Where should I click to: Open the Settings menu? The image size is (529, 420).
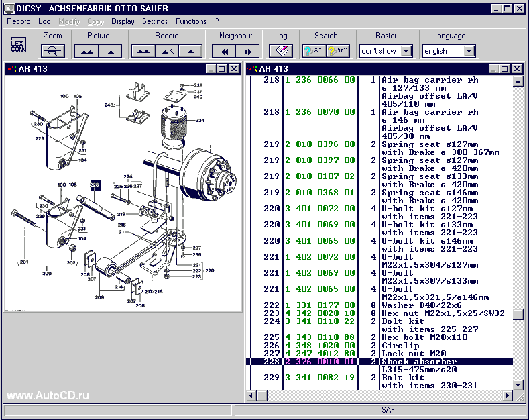pyautogui.click(x=155, y=21)
